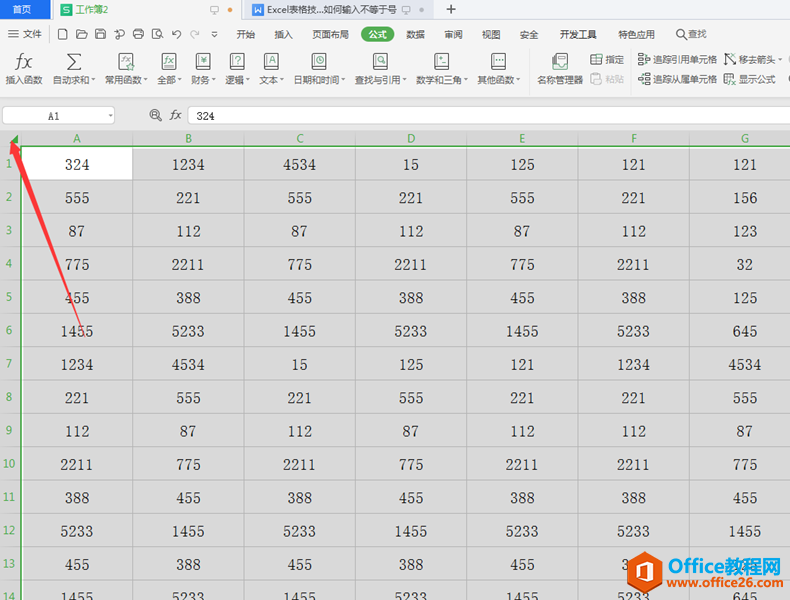The image size is (790, 600).
Task: Open the File (文件) menu
Action: coord(25,34)
